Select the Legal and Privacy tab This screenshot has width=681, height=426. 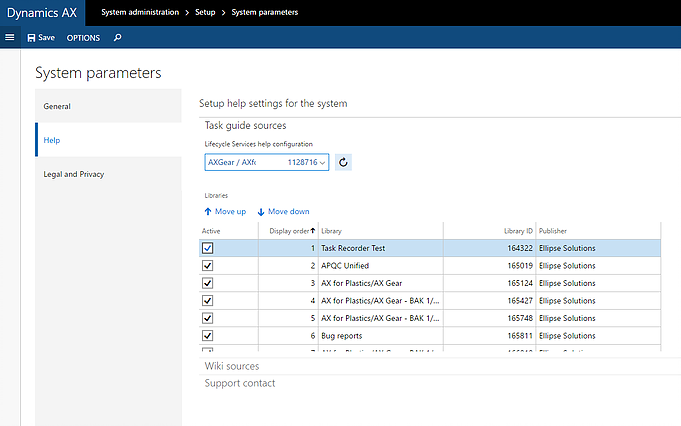tap(108, 174)
